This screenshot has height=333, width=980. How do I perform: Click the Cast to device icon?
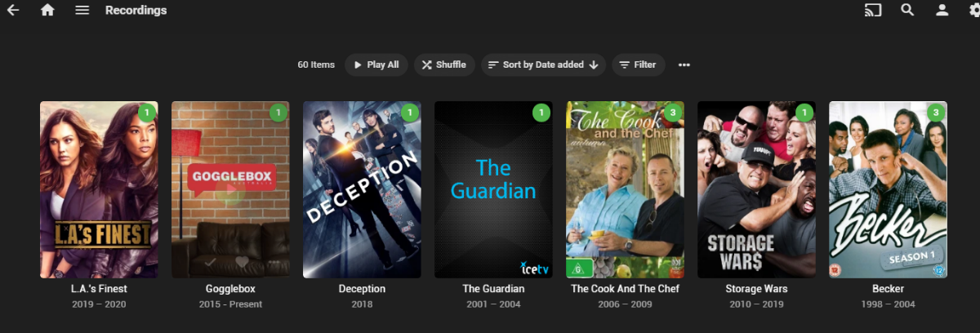point(873,11)
